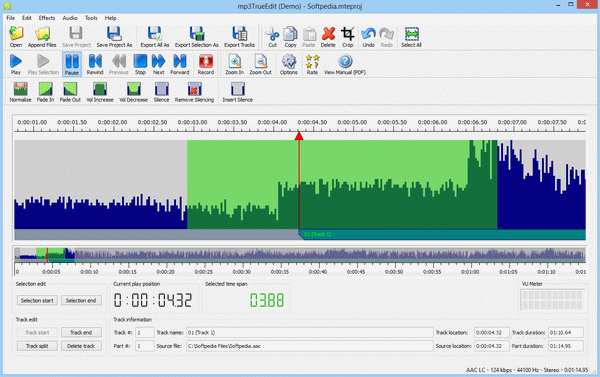
Task: Click the 01 (Track 1) track bar
Action: tap(442, 234)
